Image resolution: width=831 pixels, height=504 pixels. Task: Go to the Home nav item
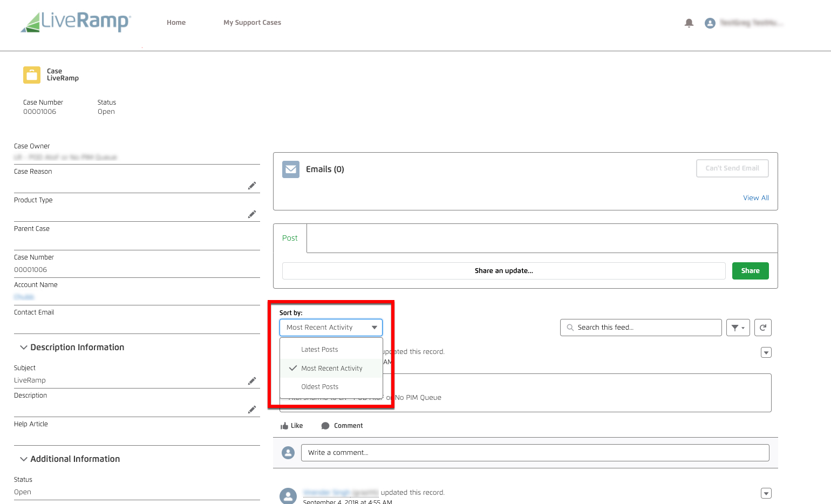(176, 23)
